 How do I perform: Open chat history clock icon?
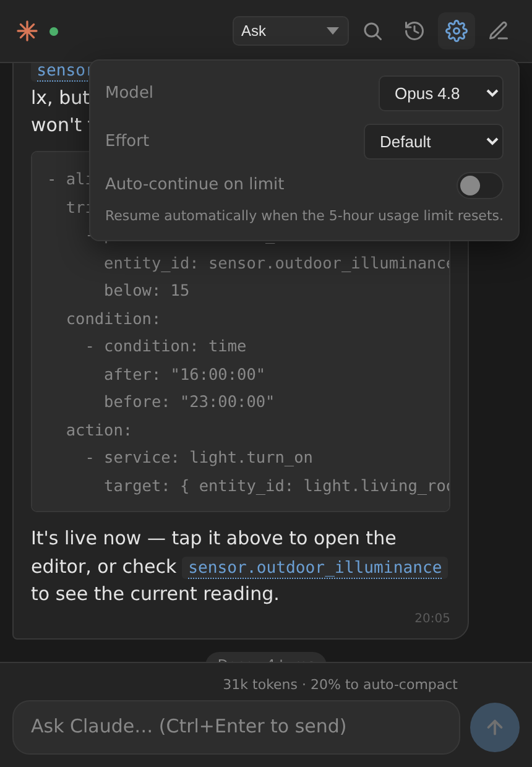tap(414, 31)
